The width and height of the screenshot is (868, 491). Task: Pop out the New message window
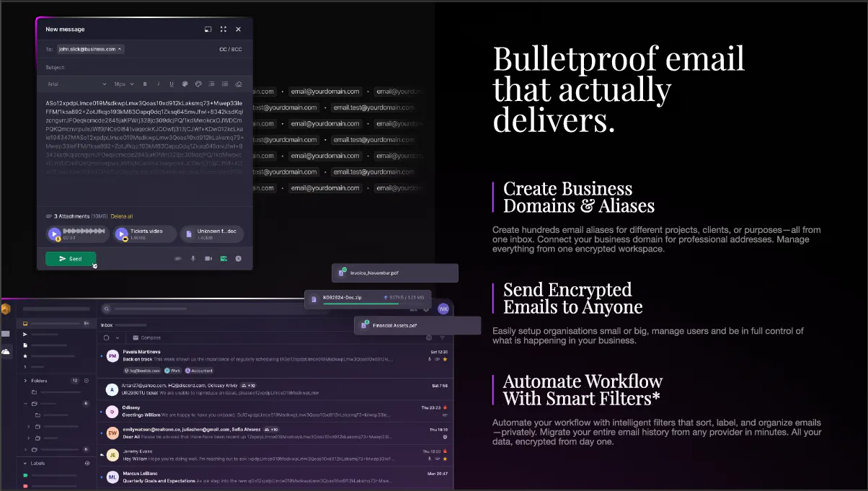click(x=208, y=30)
